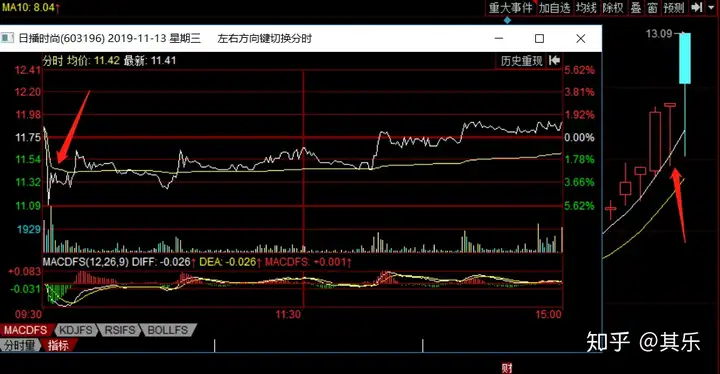
Task: Click the 11.09 price axis label
Action: pos(28,206)
